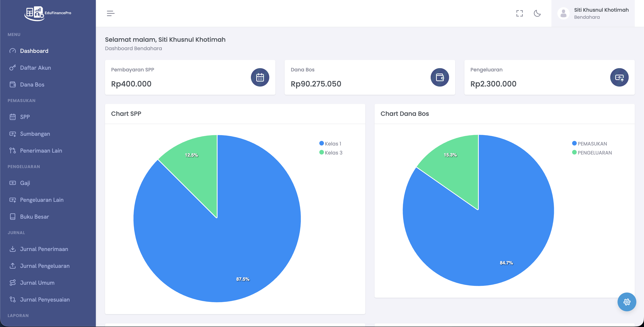Enter fullscreen mode icon
The width and height of the screenshot is (644, 327).
519,13
